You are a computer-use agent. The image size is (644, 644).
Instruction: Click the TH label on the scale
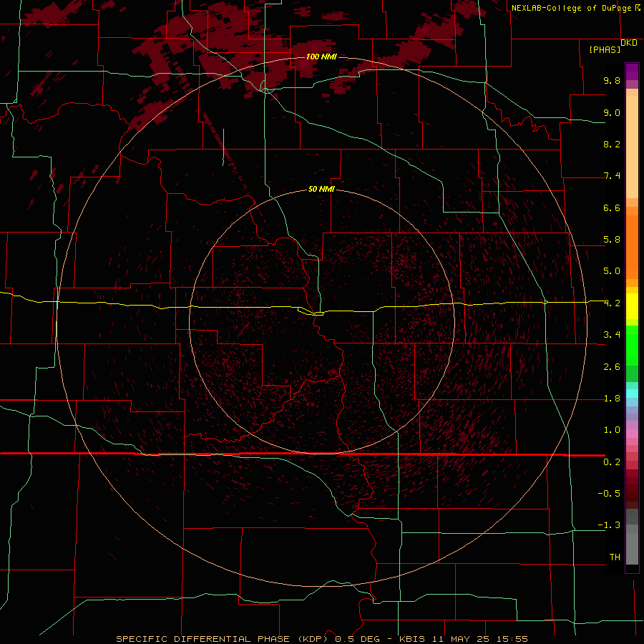tap(615, 557)
